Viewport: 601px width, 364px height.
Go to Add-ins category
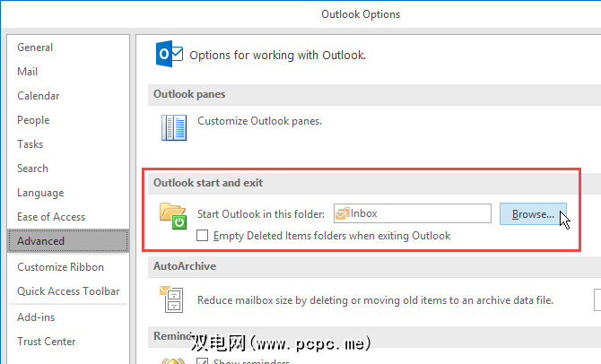pyautogui.click(x=35, y=317)
